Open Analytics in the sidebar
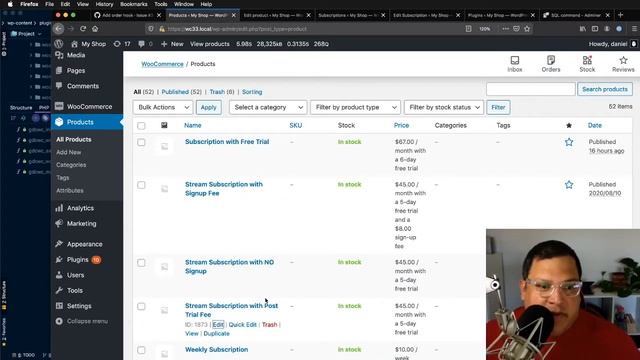 (x=80, y=208)
